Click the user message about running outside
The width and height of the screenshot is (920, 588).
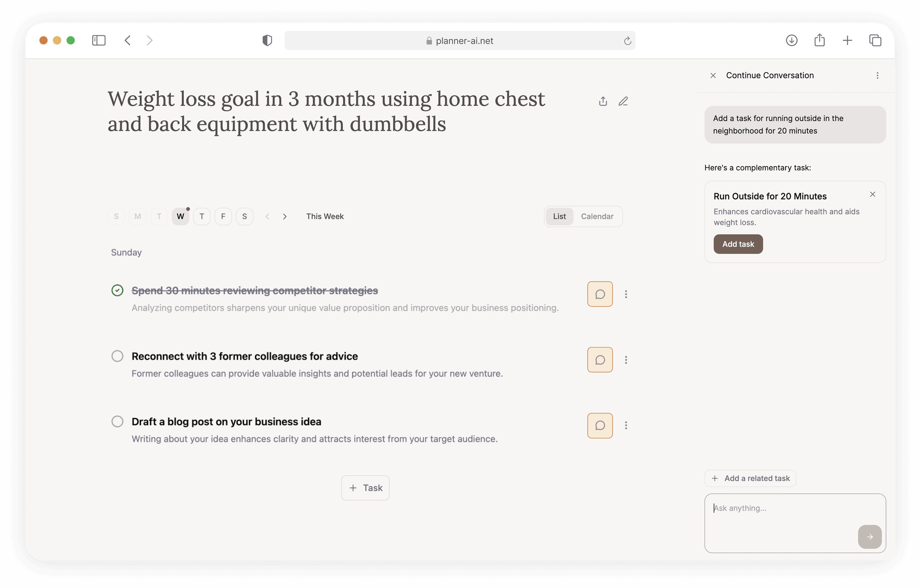[795, 125]
